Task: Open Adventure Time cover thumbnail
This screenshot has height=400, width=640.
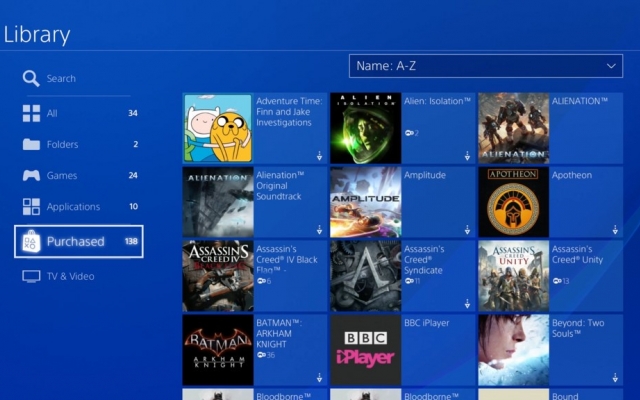Action: (x=218, y=128)
